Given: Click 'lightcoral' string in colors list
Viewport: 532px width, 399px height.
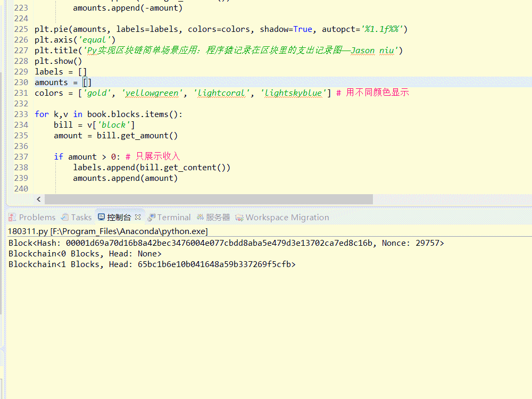Looking at the screenshot, I should click(x=221, y=93).
